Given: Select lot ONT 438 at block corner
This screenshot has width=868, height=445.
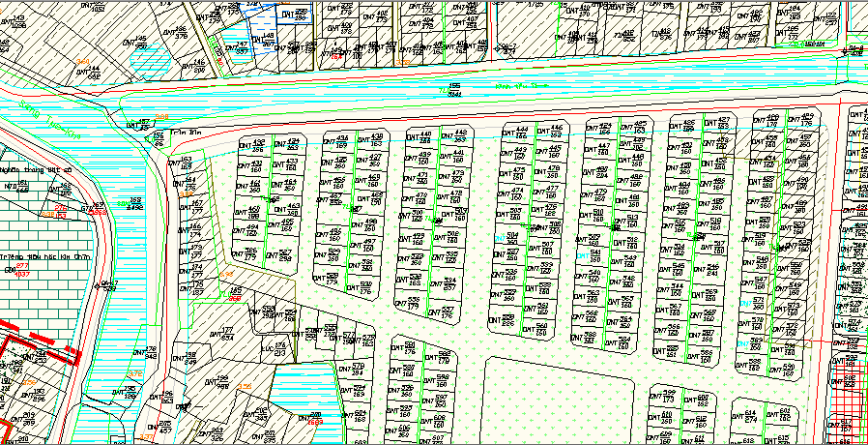Looking at the screenshot, I should pos(375,138).
